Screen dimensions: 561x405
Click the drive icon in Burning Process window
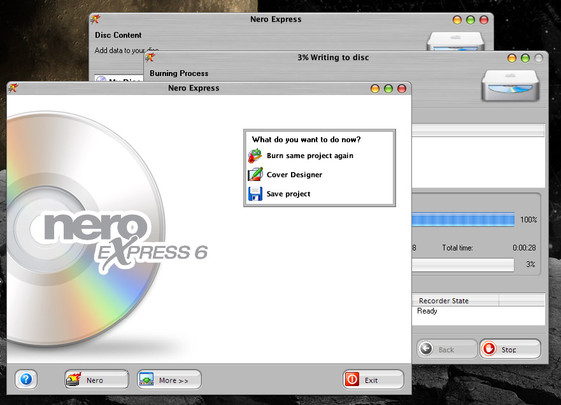click(x=510, y=86)
